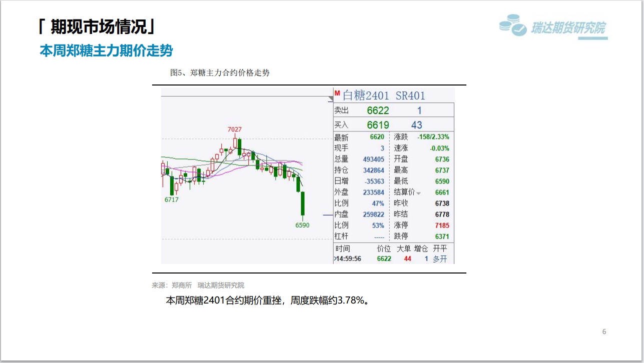Image resolution: width=644 pixels, height=363 pixels.
Task: Click the Ruida Futures coin logo icon
Action: [x=513, y=25]
